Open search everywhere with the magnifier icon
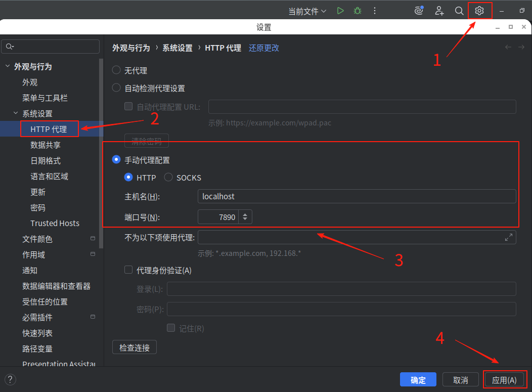 (x=459, y=10)
